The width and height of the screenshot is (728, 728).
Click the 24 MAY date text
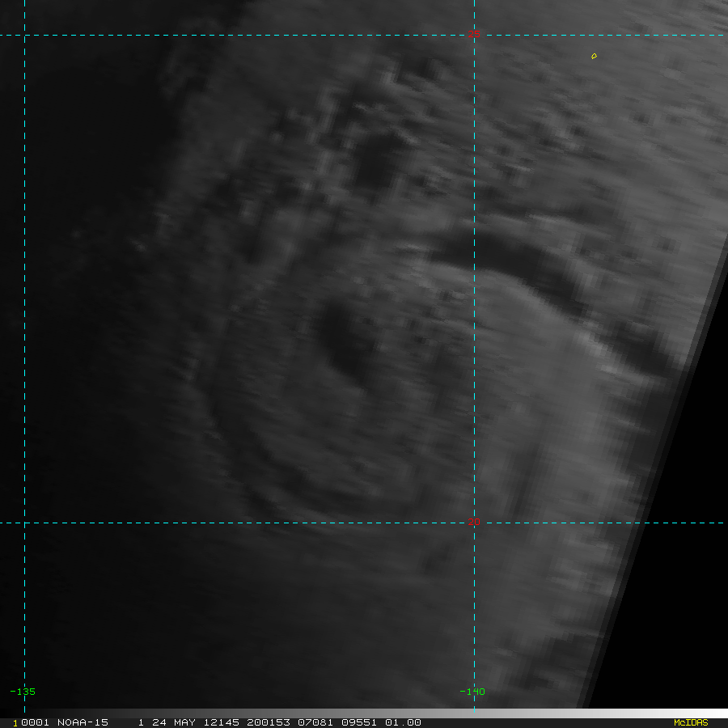[168, 722]
